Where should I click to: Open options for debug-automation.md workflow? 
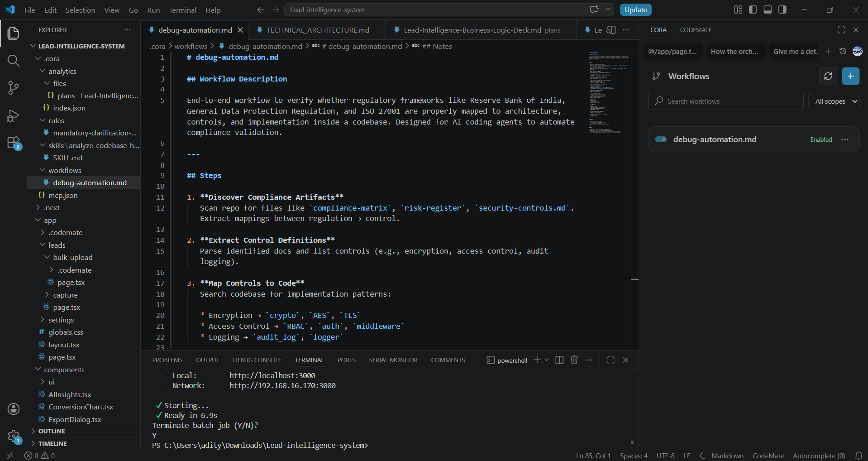pyautogui.click(x=845, y=139)
